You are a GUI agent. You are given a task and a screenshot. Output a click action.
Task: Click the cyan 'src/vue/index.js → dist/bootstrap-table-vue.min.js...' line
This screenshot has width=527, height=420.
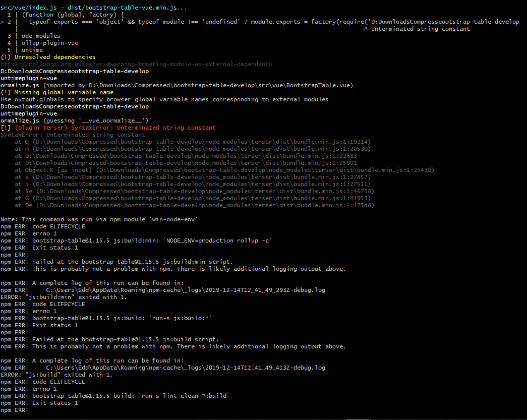[94, 8]
